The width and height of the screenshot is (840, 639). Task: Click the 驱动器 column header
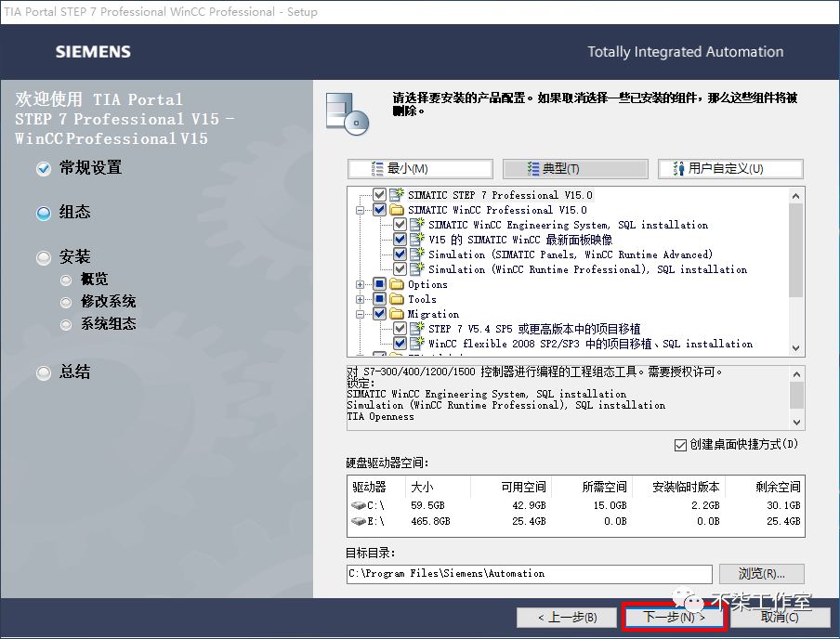coord(376,487)
